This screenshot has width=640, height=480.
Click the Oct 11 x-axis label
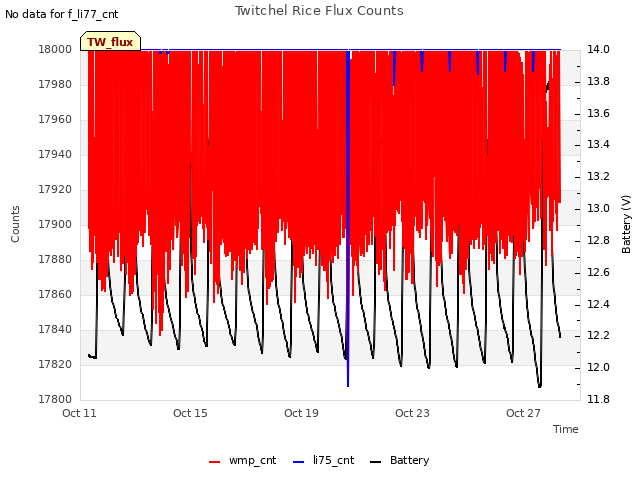click(x=79, y=413)
